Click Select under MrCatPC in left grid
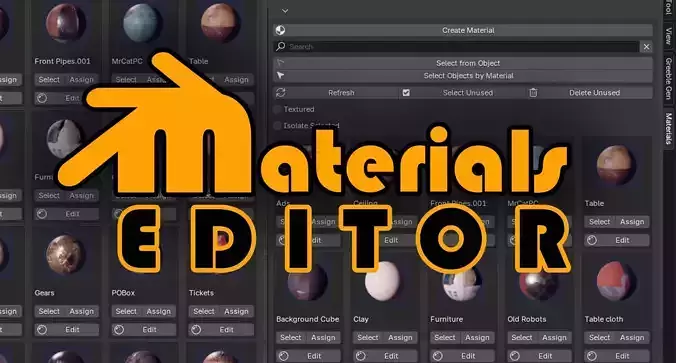The width and height of the screenshot is (676, 363). coord(126,80)
